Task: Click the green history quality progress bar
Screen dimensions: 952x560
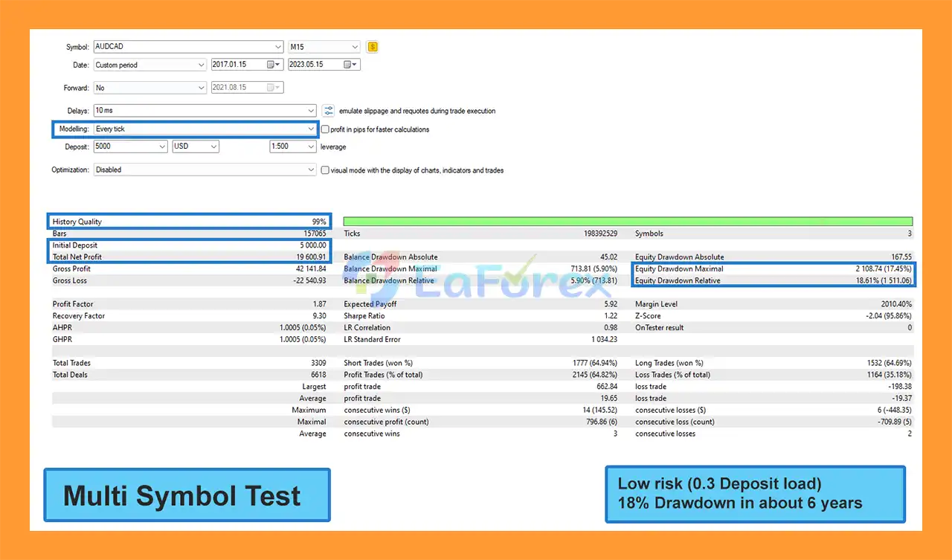Action: 627,222
